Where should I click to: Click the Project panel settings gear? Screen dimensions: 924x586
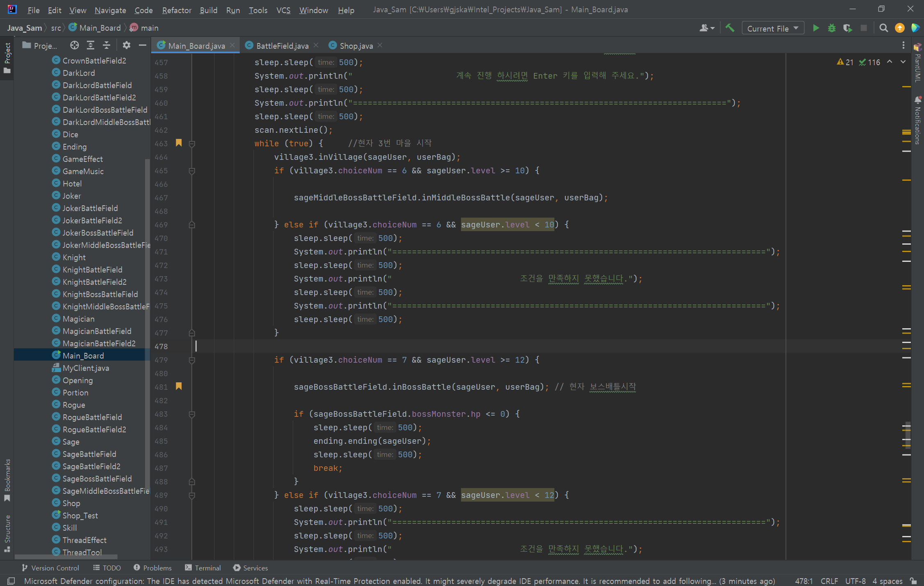126,45
